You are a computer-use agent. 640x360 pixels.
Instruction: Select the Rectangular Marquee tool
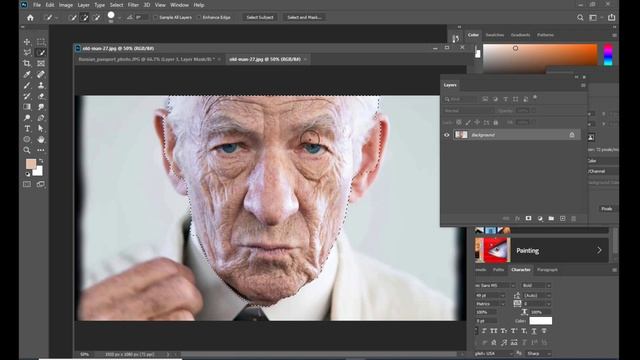click(x=41, y=42)
